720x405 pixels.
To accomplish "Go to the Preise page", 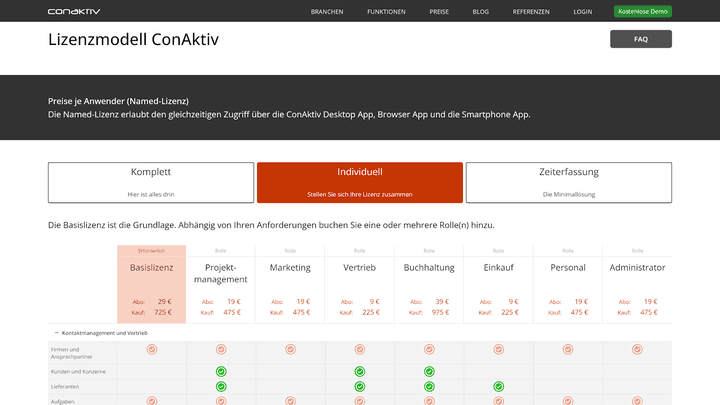I will [x=439, y=11].
